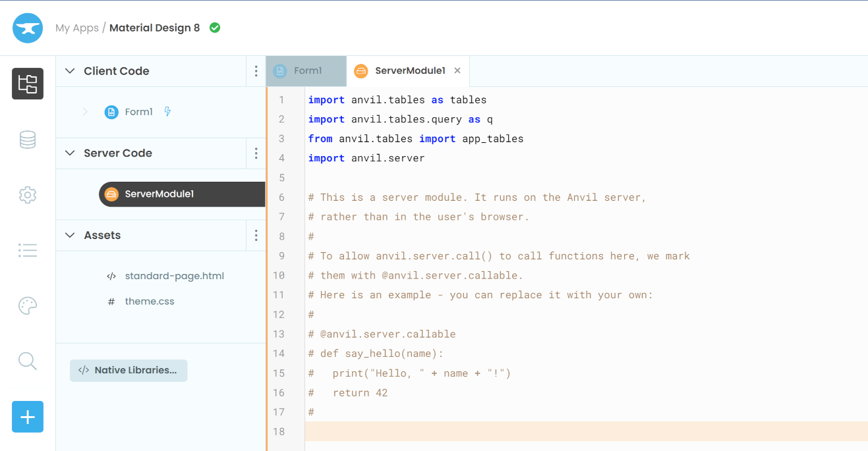Open the Theme palette icon

(27, 305)
